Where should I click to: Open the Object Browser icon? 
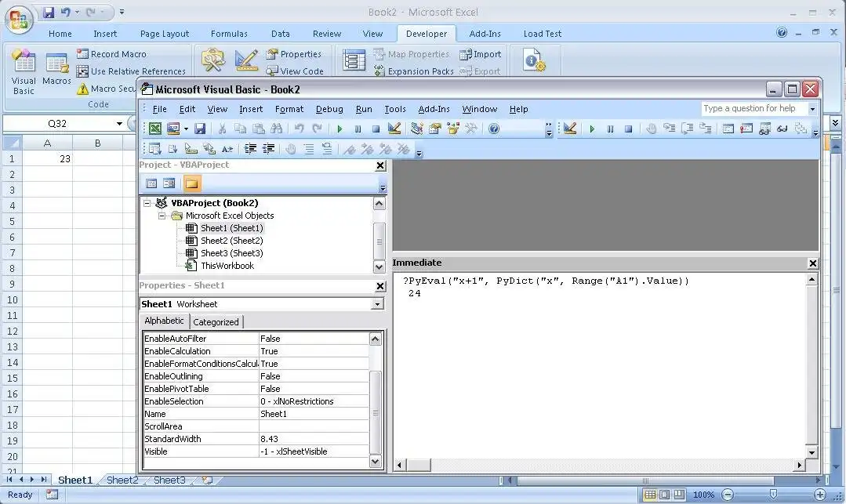click(453, 129)
